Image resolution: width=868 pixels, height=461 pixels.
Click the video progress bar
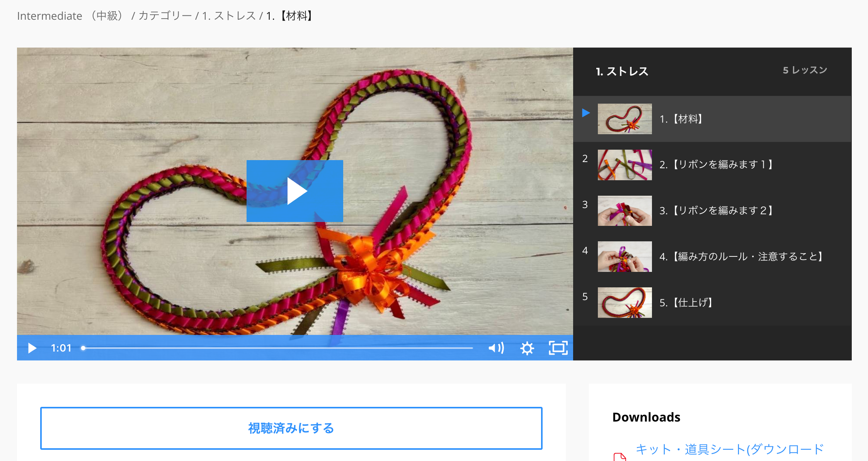click(277, 348)
